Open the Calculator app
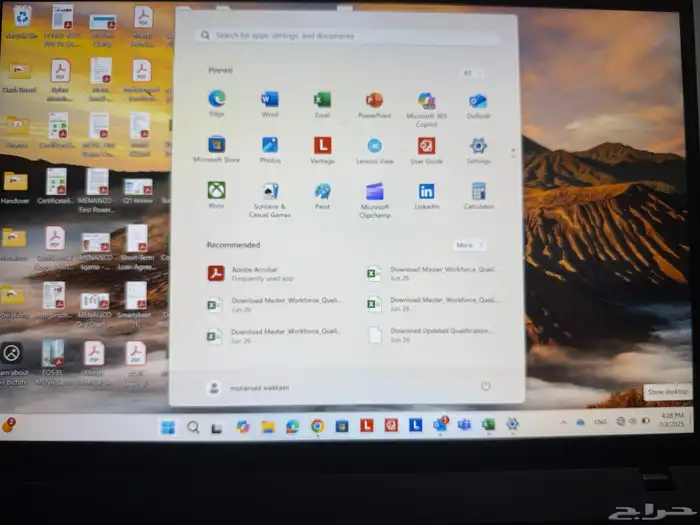This screenshot has width=700, height=525. tap(478, 191)
